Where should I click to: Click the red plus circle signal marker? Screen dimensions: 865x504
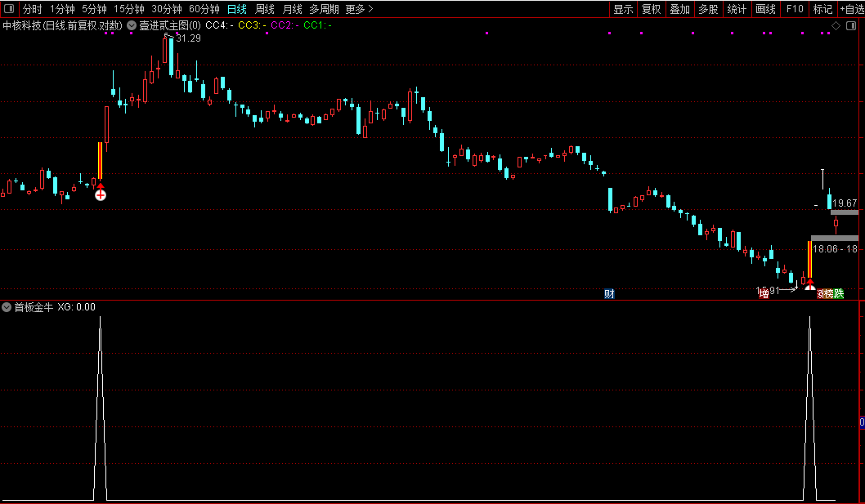101,194
